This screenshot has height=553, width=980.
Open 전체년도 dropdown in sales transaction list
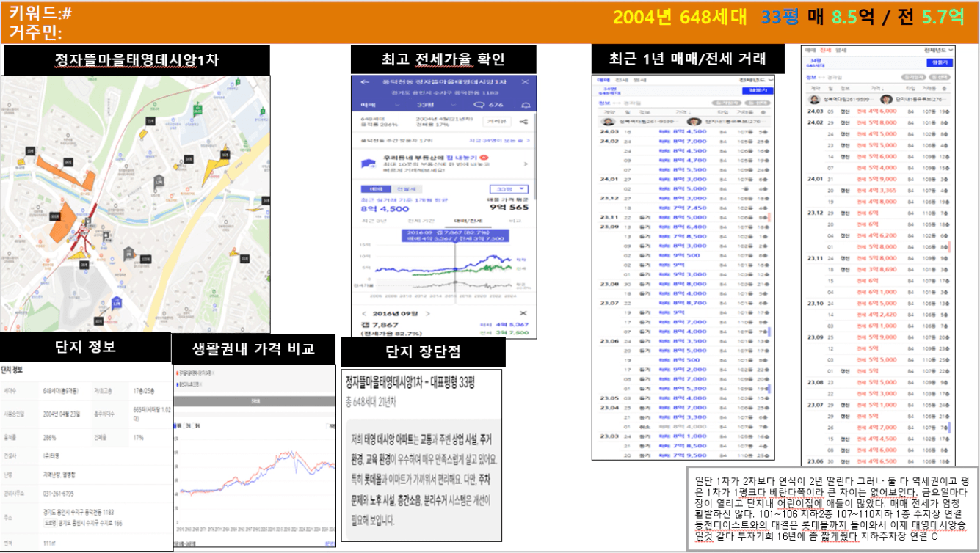(x=756, y=80)
